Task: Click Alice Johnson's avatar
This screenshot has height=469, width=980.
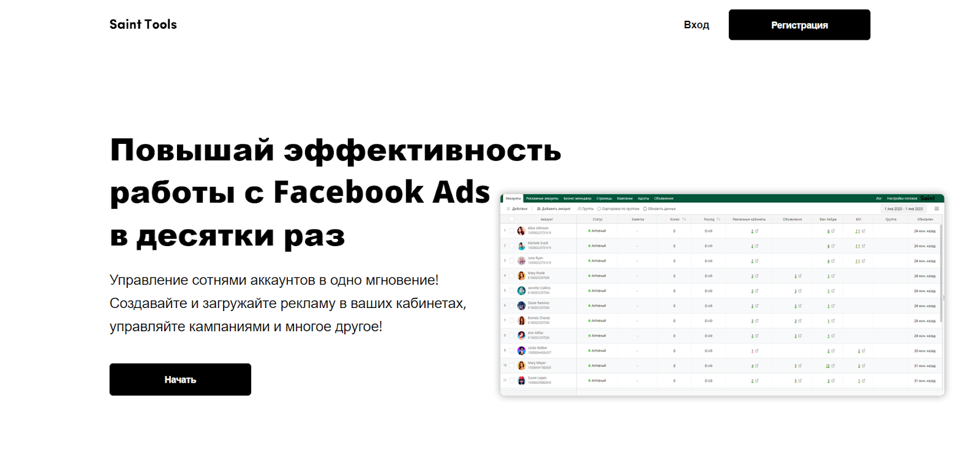Action: 521,231
